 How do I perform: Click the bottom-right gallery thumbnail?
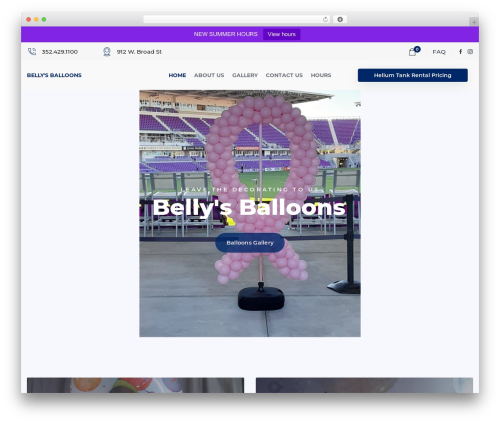pos(364,385)
